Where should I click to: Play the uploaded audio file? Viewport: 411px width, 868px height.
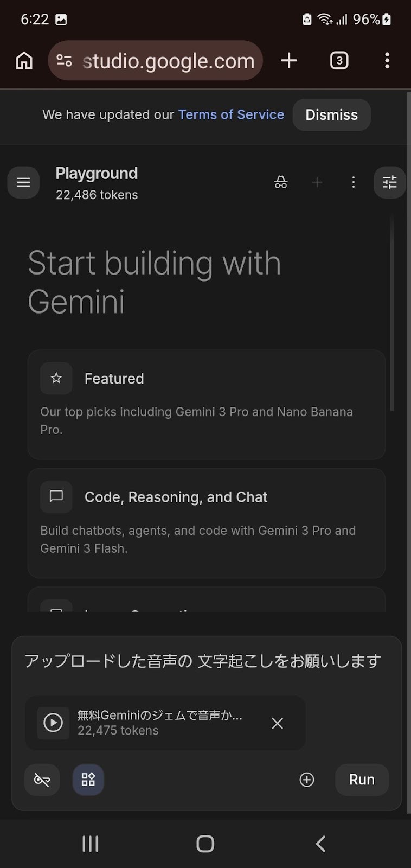click(x=53, y=723)
